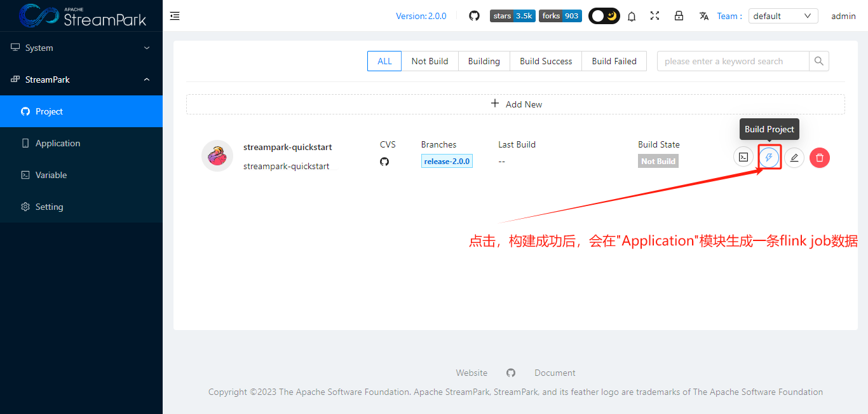This screenshot has width=868, height=414.
Task: Open the Team default dropdown
Action: click(x=783, y=15)
